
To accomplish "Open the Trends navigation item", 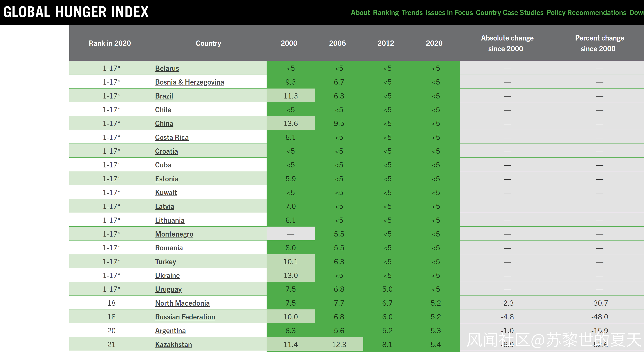I will click(x=412, y=12).
